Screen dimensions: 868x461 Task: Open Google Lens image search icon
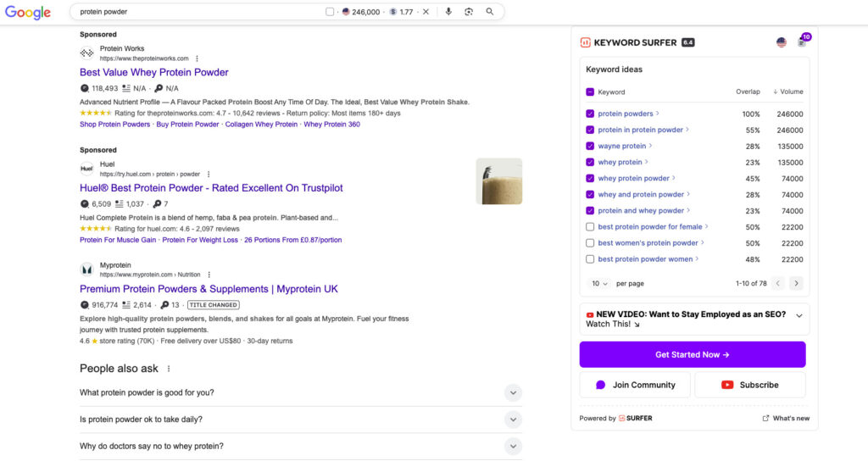point(469,12)
